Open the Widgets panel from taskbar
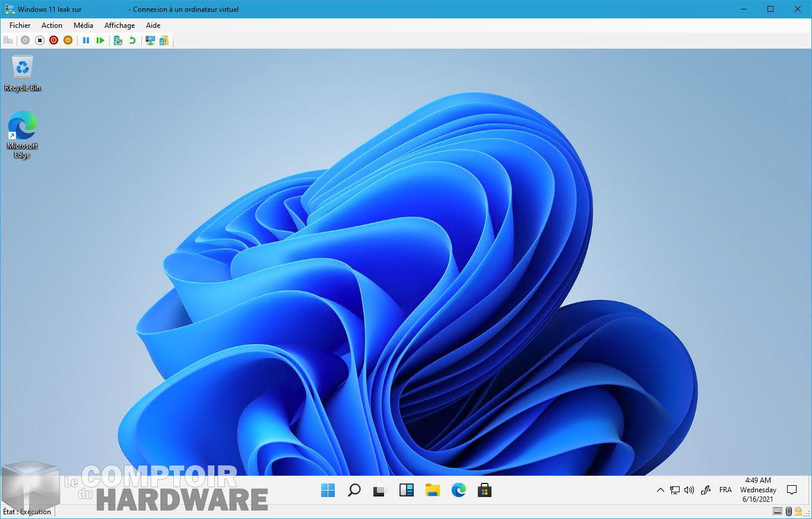 tap(406, 490)
